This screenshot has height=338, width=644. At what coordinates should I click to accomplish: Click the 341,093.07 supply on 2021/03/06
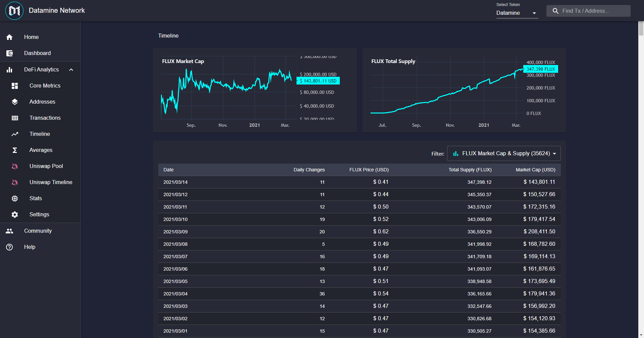(x=479, y=269)
